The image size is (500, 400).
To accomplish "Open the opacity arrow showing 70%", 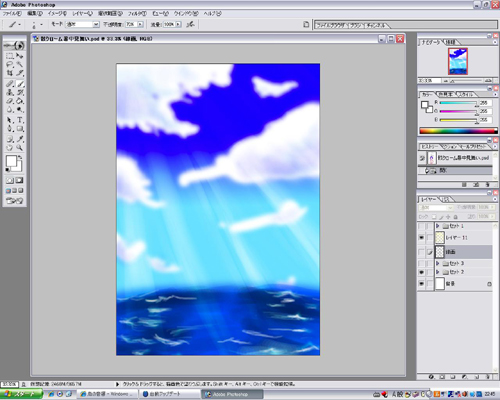I will click(140, 24).
